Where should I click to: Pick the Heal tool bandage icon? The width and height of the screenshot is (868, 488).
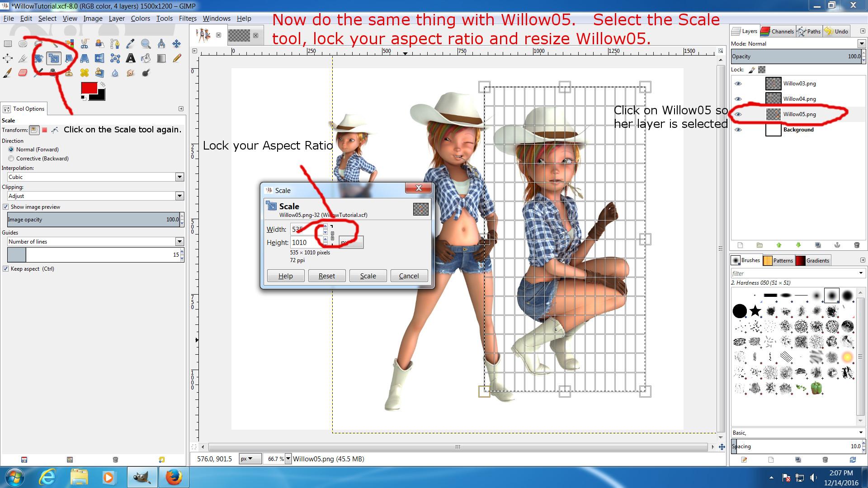[x=84, y=73]
